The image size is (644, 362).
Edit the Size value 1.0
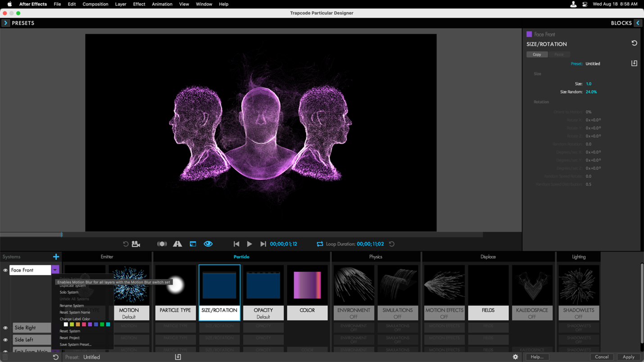click(x=589, y=84)
